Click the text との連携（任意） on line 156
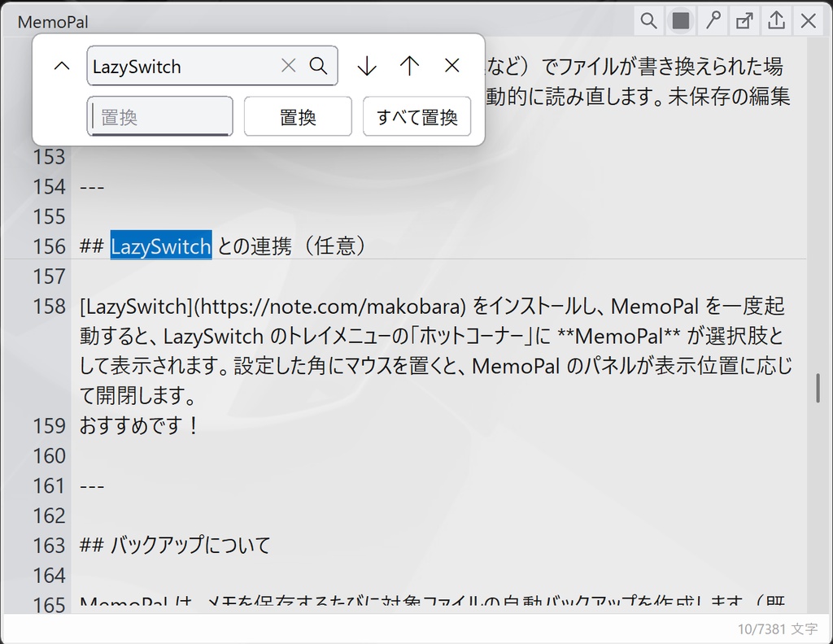 point(292,246)
